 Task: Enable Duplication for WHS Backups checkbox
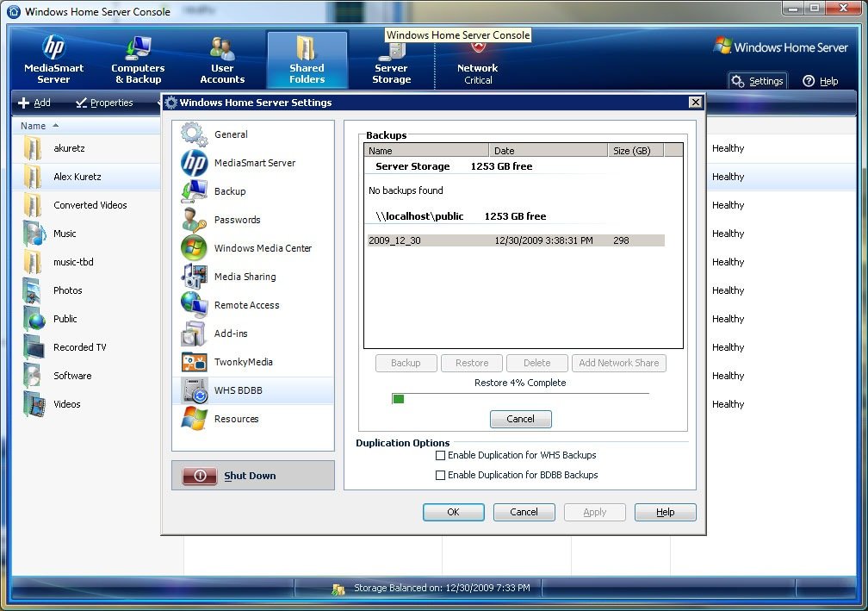(441, 455)
